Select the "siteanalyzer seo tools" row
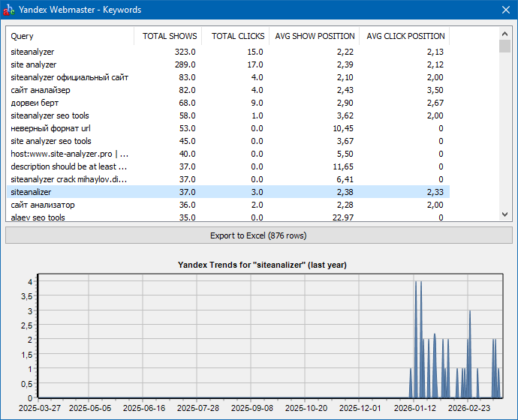 (x=50, y=115)
